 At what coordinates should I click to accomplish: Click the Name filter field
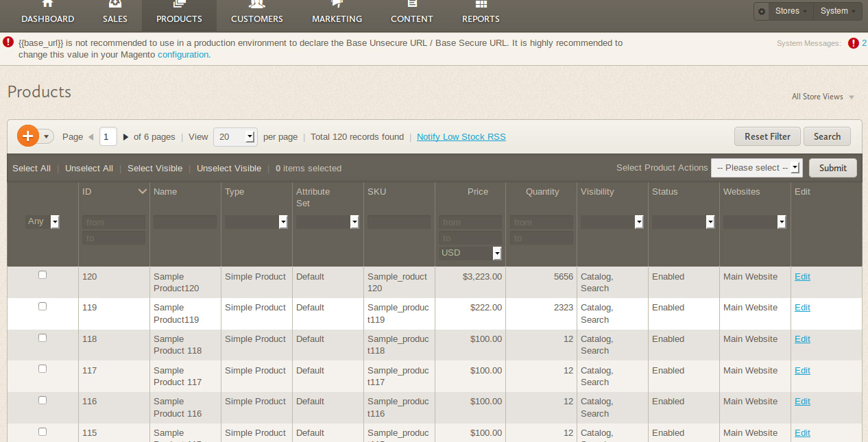point(185,222)
